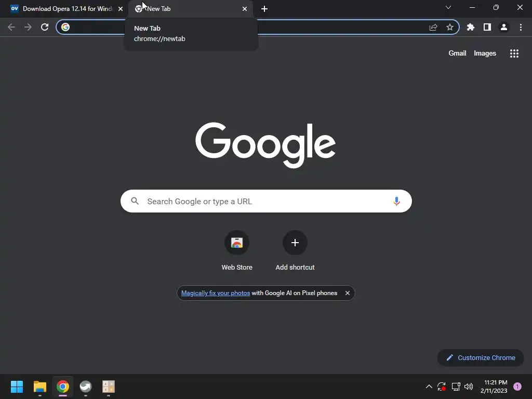Reload the page with the refresh icon
This screenshot has height=399, width=532.
click(x=45, y=27)
